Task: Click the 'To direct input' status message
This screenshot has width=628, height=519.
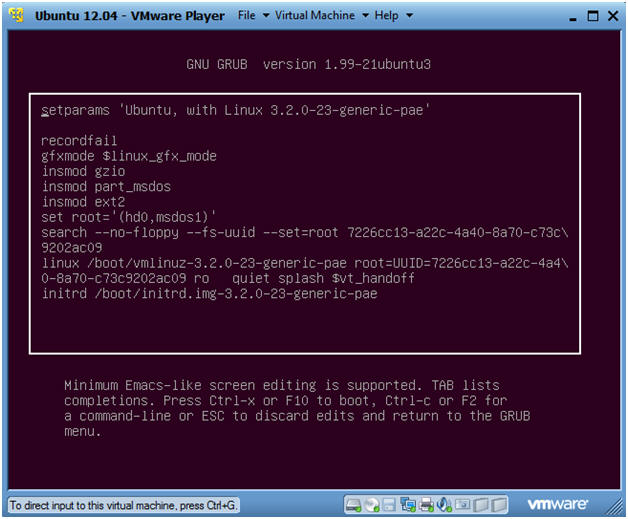Action: point(123,505)
